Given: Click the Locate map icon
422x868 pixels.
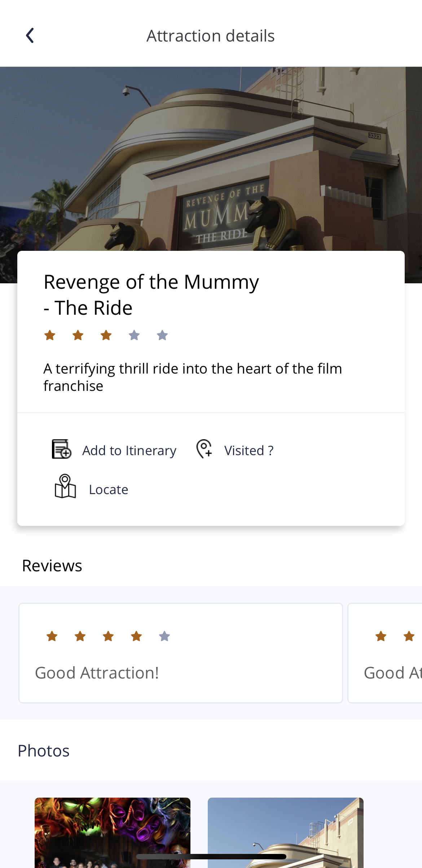Looking at the screenshot, I should point(65,487).
